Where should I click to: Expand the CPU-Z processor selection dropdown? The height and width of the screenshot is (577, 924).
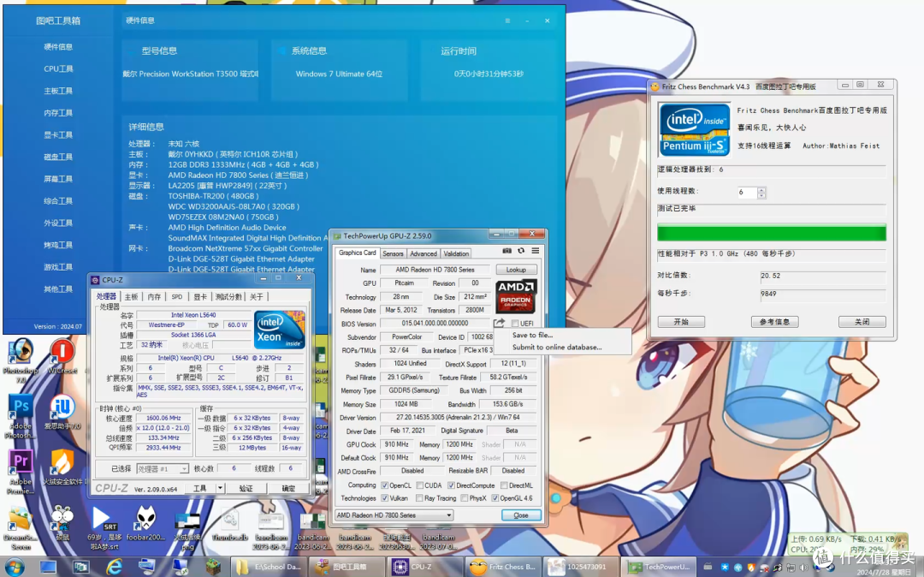coord(163,468)
